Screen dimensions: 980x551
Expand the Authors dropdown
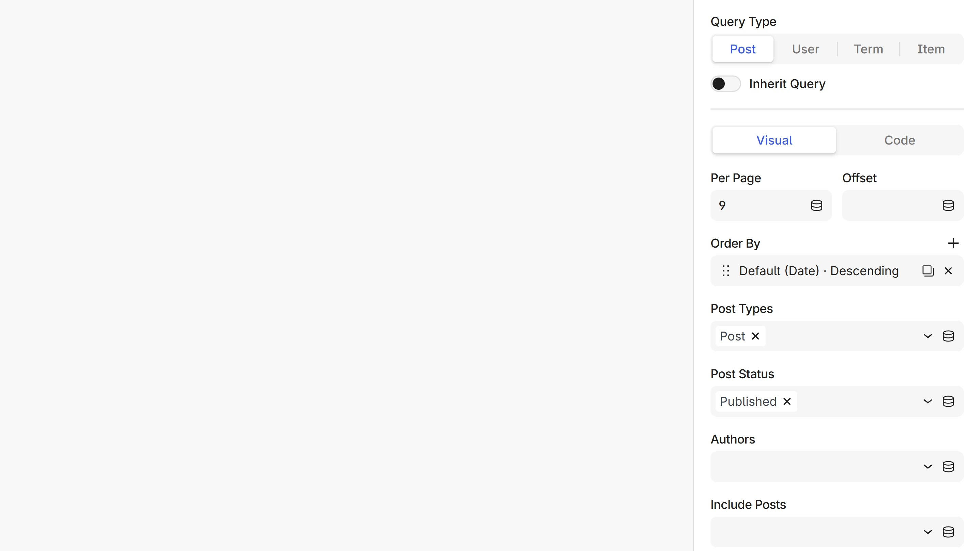[928, 467]
